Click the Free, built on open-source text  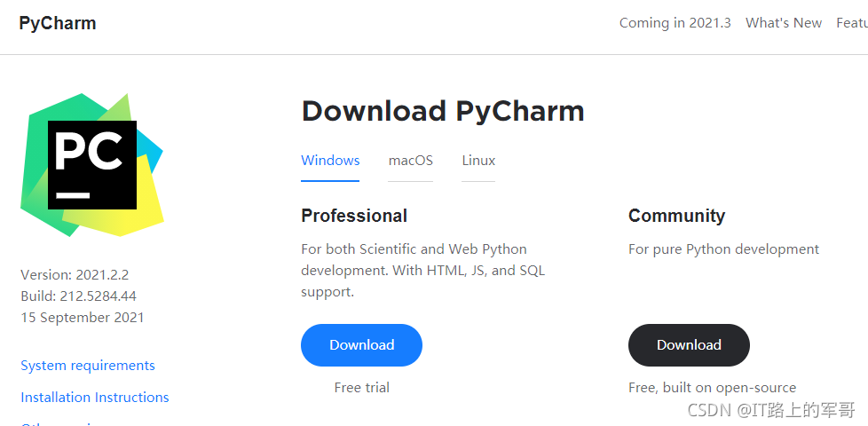click(713, 387)
